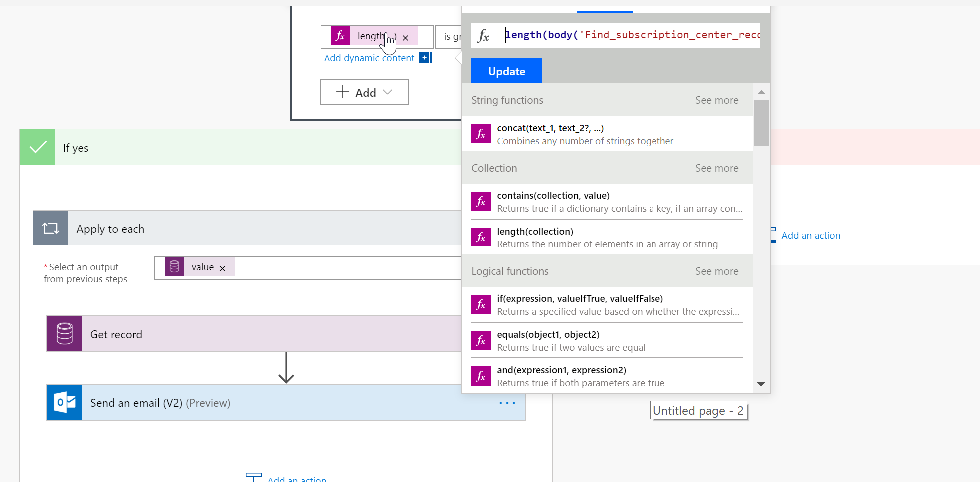This screenshot has width=980, height=482.
Task: Select the equals(object1, object2) function entry
Action: [548, 334]
